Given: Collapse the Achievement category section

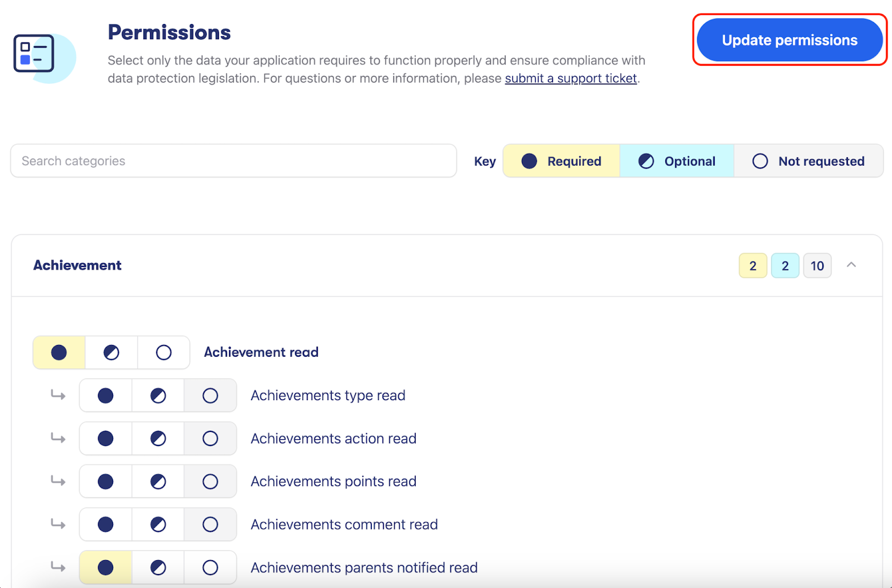Looking at the screenshot, I should (x=851, y=265).
